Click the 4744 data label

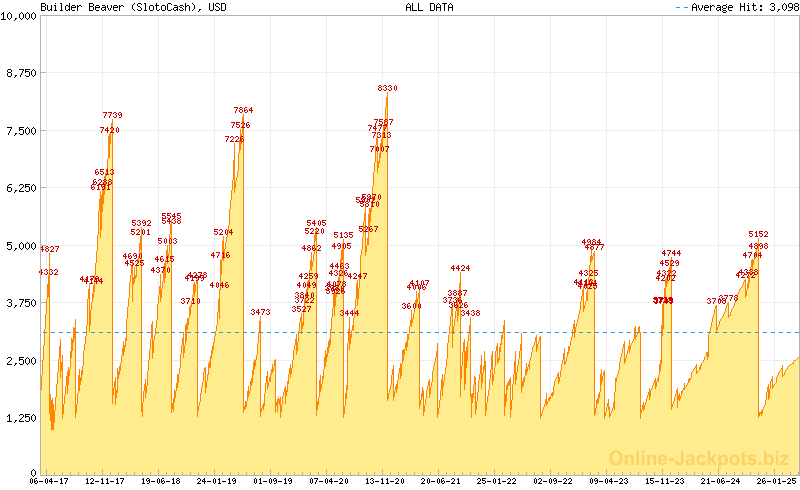[671, 253]
